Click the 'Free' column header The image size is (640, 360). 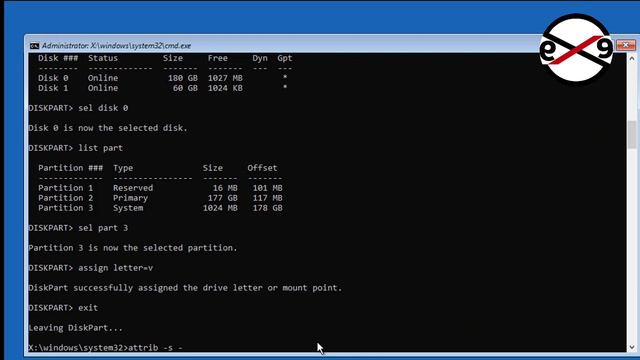pyautogui.click(x=218, y=58)
